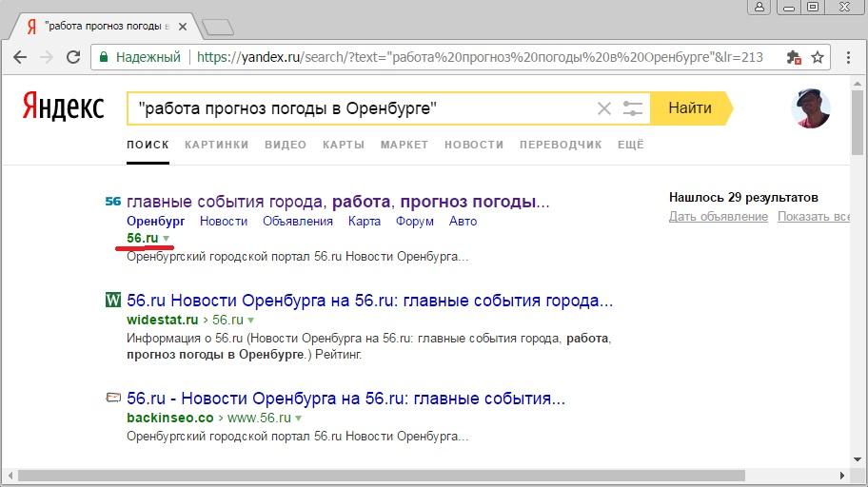Click the 56.ru path after widestat.ru

click(x=227, y=320)
